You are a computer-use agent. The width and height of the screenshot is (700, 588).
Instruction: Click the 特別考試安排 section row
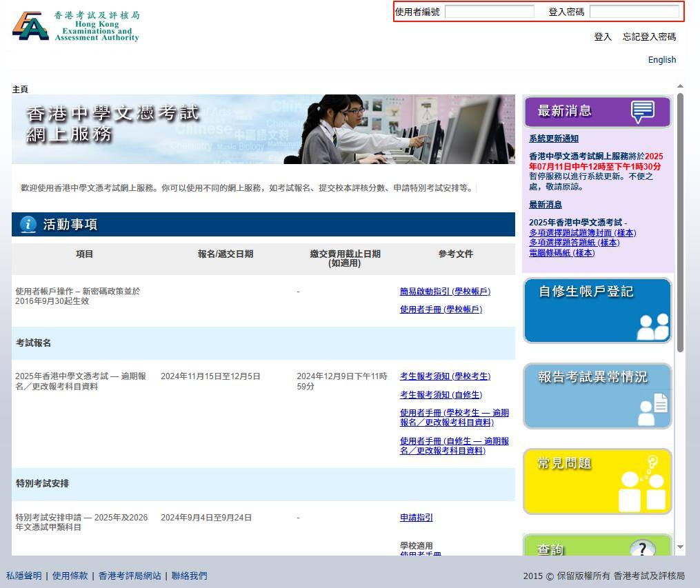pyautogui.click(x=263, y=484)
